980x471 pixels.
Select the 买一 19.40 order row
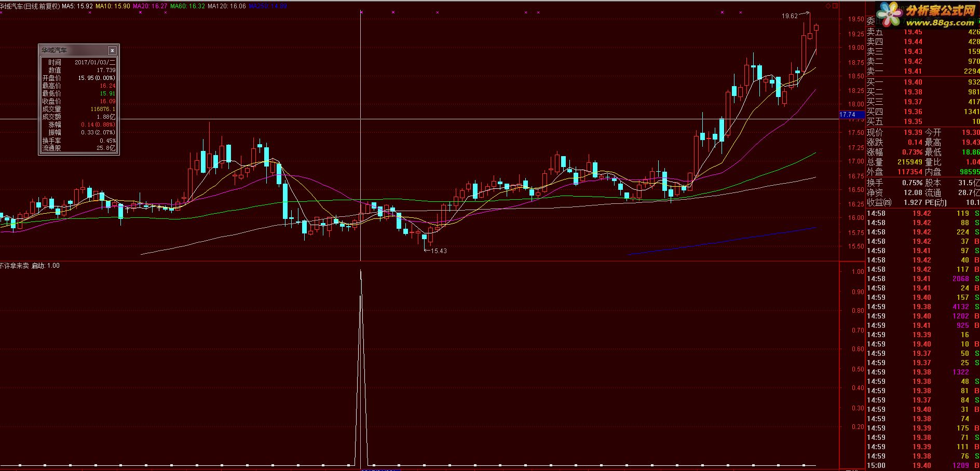[923, 82]
